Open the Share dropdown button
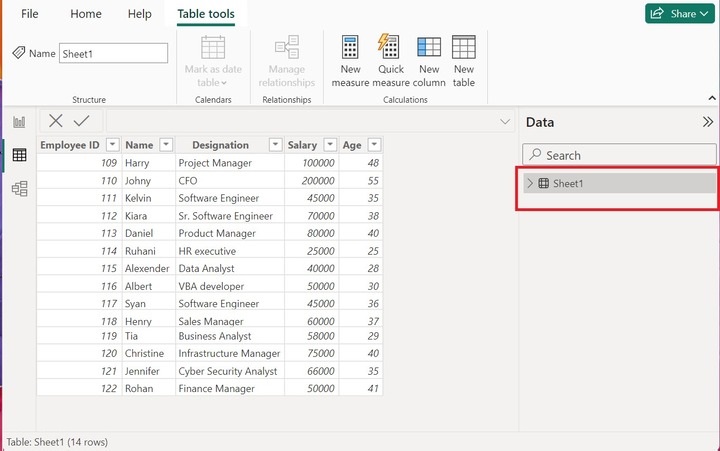This screenshot has height=451, width=720. click(x=680, y=13)
